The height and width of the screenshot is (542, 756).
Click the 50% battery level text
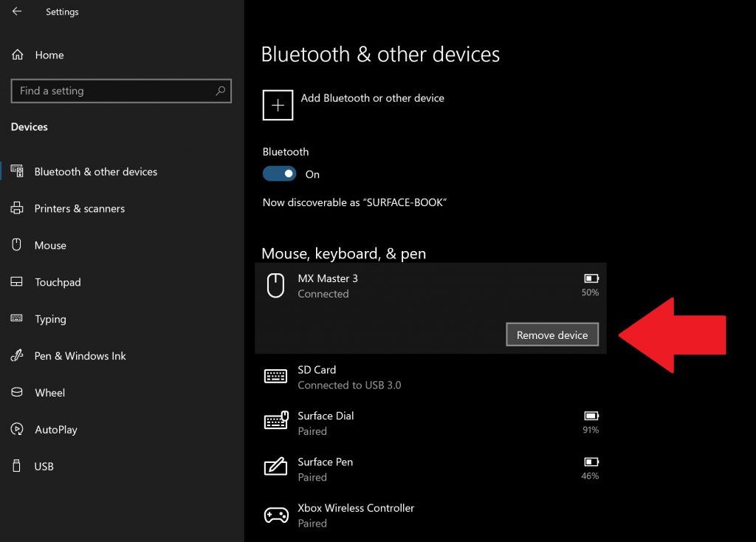590,292
